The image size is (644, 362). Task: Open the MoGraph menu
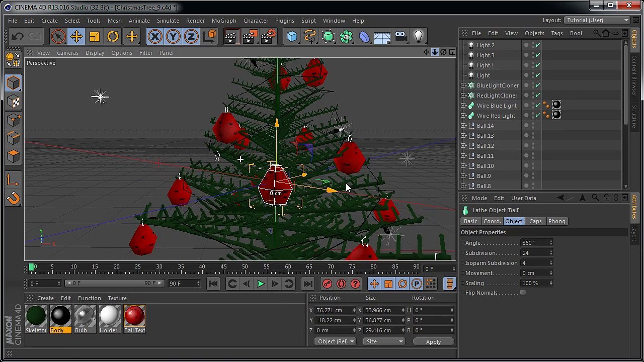click(x=224, y=21)
